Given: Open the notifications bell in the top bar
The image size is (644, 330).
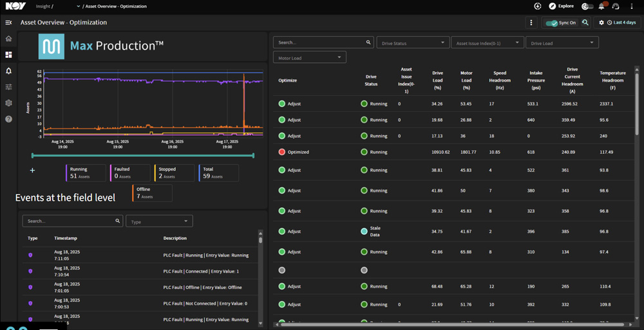Looking at the screenshot, I should 601,6.
